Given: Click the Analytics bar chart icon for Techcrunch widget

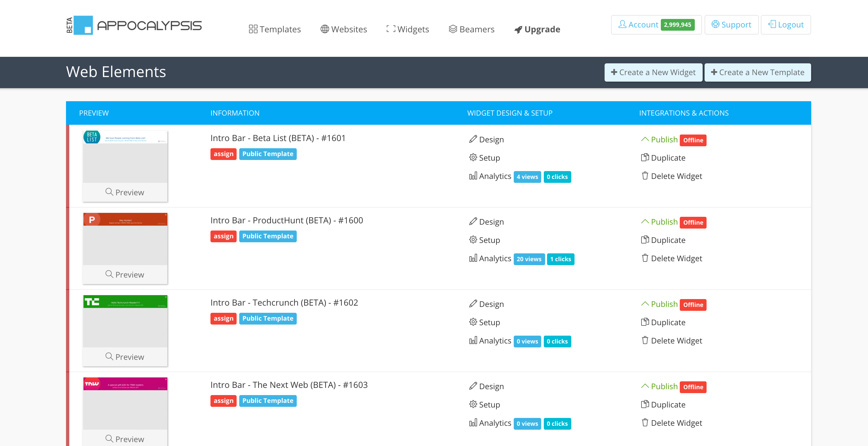Looking at the screenshot, I should 473,341.
